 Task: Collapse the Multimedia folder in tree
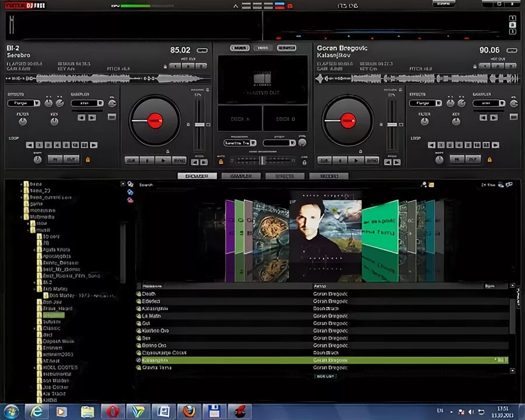[22, 217]
